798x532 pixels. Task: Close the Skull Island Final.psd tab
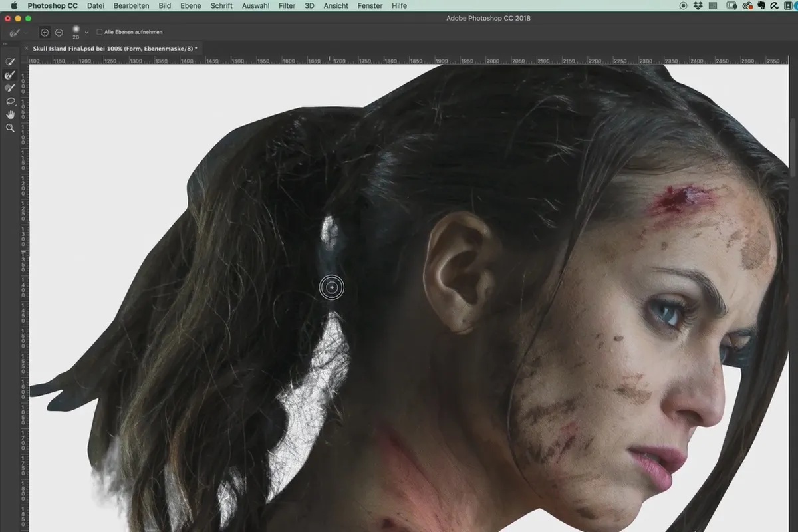pos(27,49)
